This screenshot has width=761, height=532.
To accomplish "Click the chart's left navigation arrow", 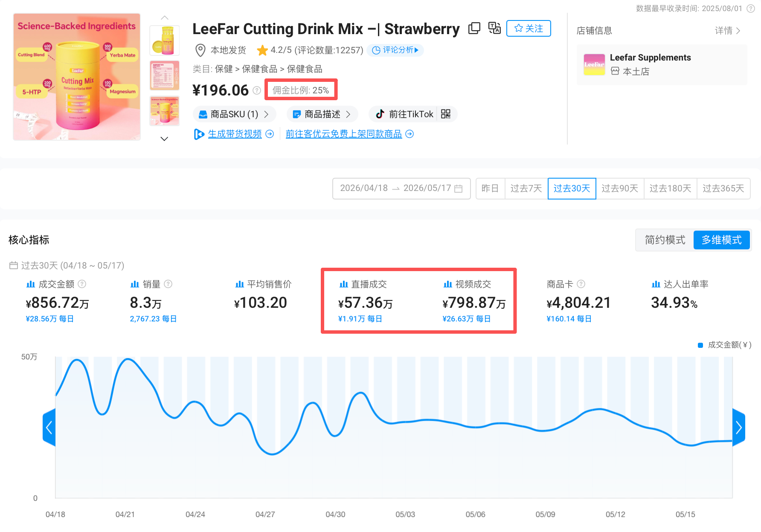I will click(x=49, y=428).
